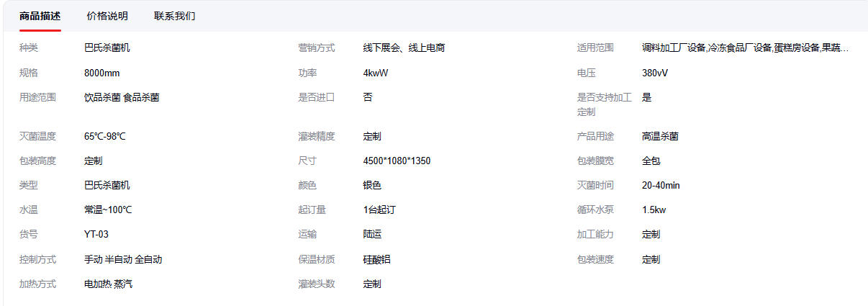
Task: Click the truncated 适用范围 value text
Action: point(745,48)
